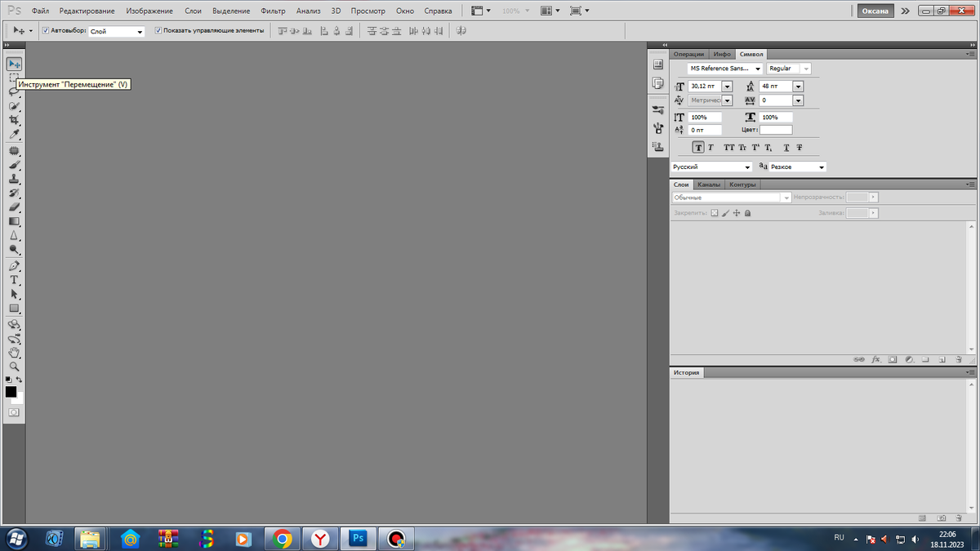Switch to the Paths tab

click(742, 184)
